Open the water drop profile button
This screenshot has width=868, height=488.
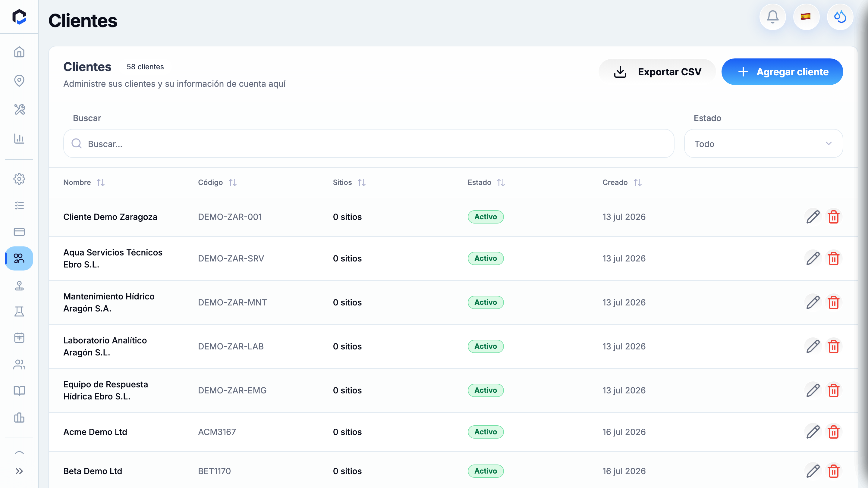click(840, 17)
